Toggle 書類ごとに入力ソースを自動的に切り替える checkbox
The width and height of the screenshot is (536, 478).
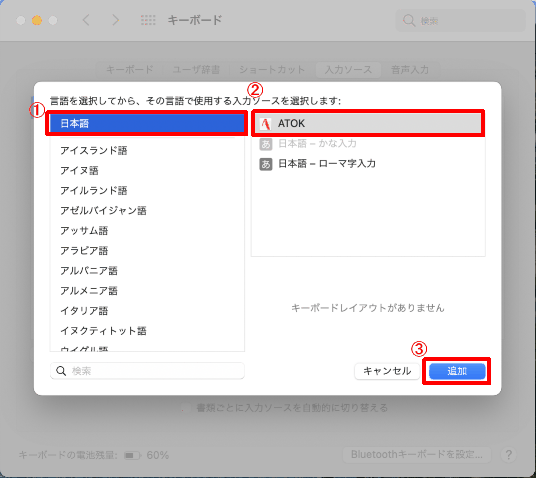(x=186, y=408)
